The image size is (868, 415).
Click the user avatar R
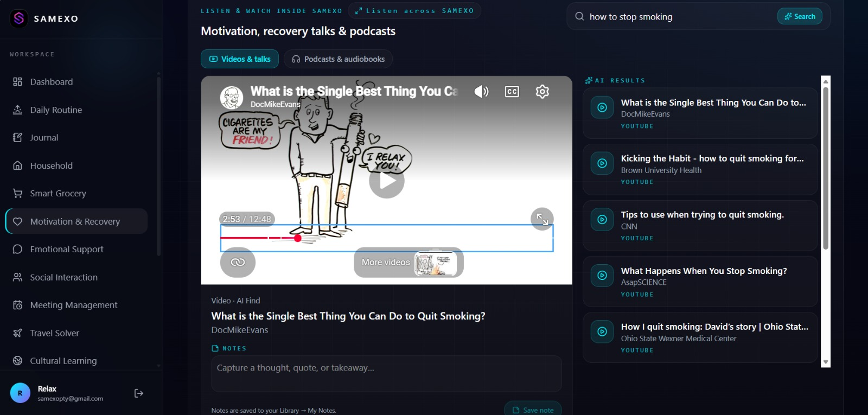pyautogui.click(x=20, y=393)
